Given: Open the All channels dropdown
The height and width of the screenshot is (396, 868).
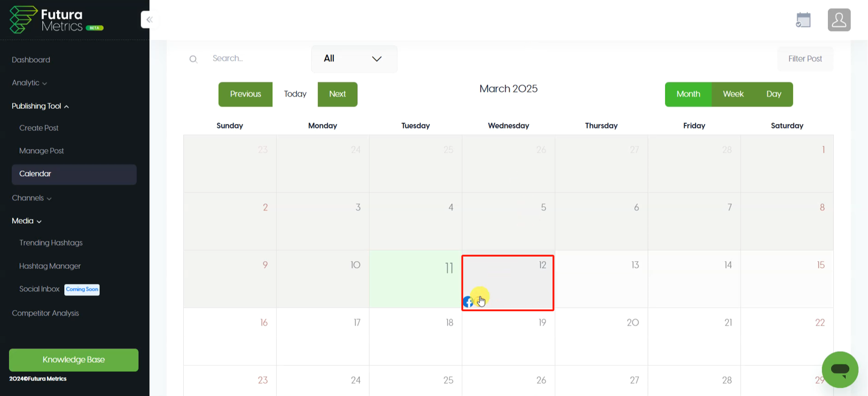Looking at the screenshot, I should click(354, 59).
